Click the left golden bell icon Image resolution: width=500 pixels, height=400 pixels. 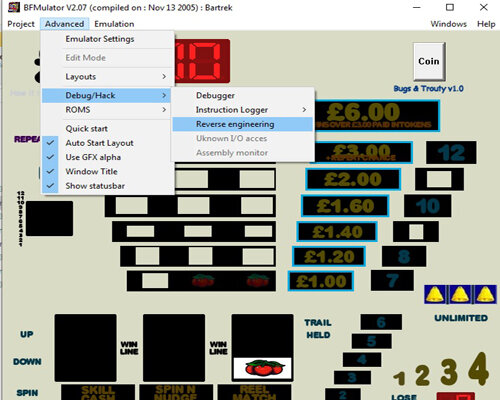coord(435,294)
